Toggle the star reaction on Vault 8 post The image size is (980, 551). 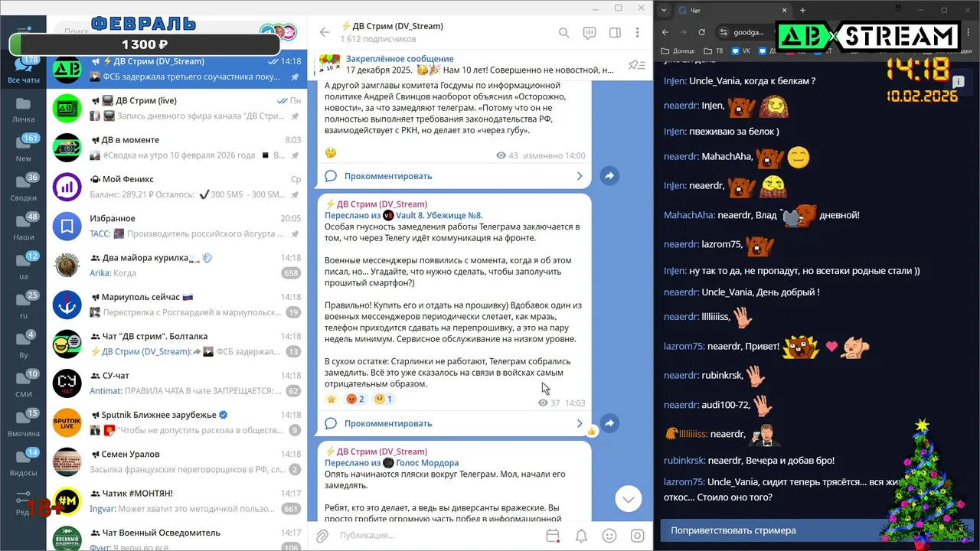pyautogui.click(x=332, y=399)
